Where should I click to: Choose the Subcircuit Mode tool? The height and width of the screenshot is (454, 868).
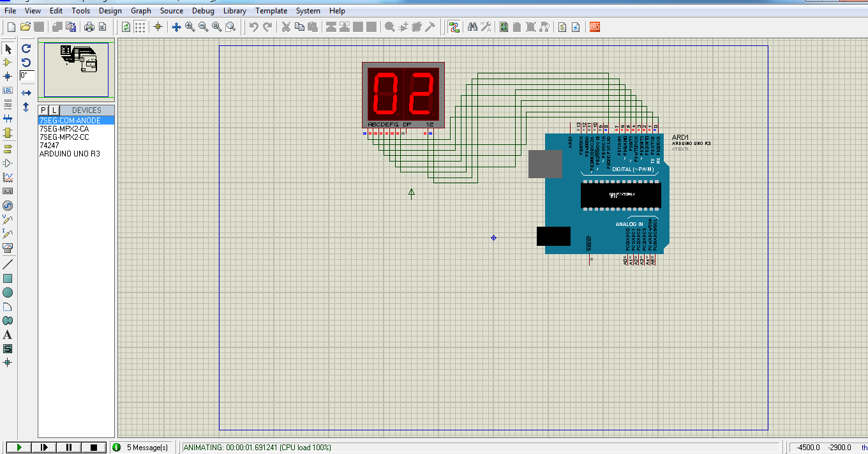(x=8, y=133)
